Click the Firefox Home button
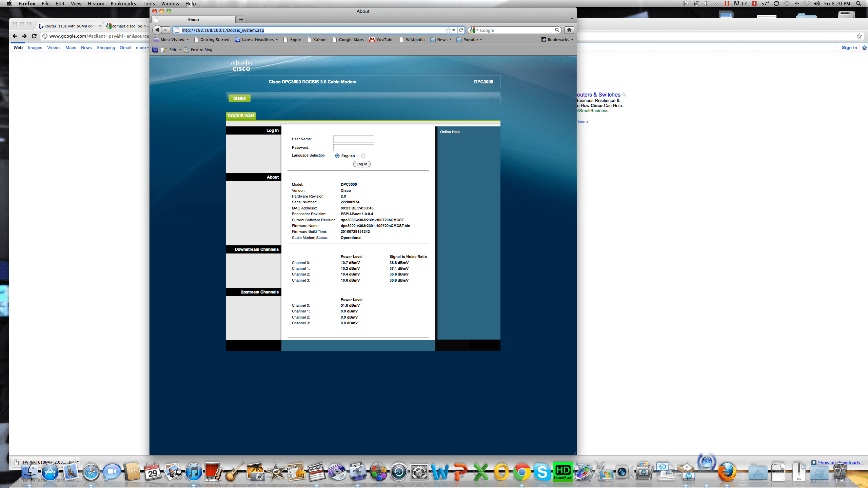Viewport: 868px width, 488px height. click(x=569, y=30)
